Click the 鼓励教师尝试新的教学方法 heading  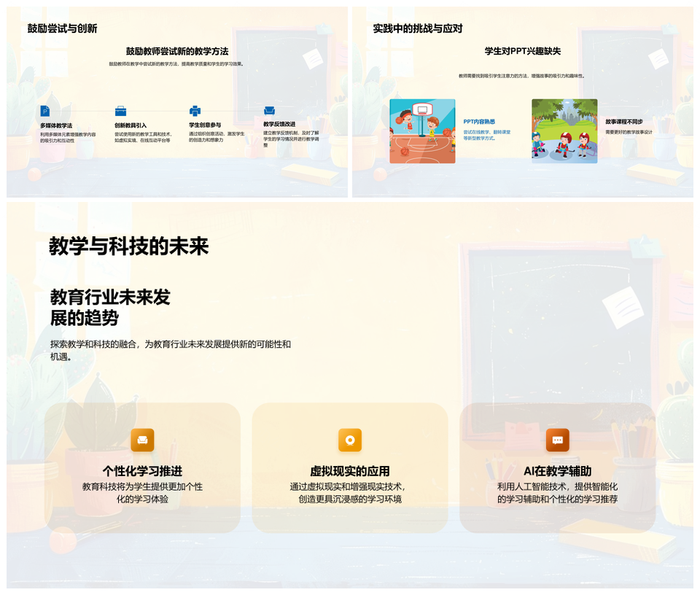[x=177, y=51]
